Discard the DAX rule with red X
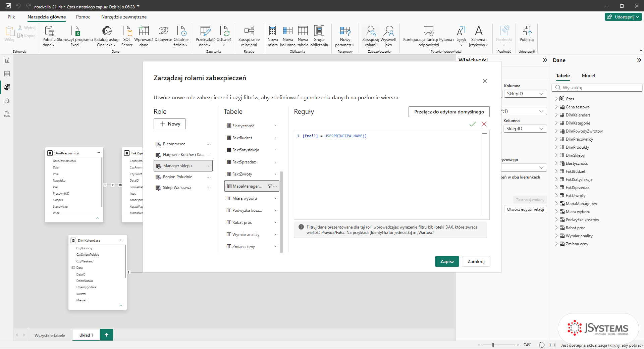The height and width of the screenshot is (349, 644). pyautogui.click(x=484, y=124)
